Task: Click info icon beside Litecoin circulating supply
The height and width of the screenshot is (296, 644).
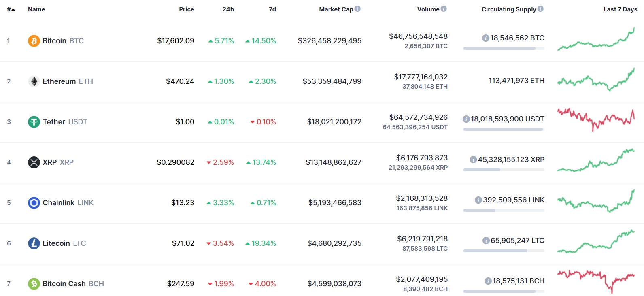Action: coord(486,241)
